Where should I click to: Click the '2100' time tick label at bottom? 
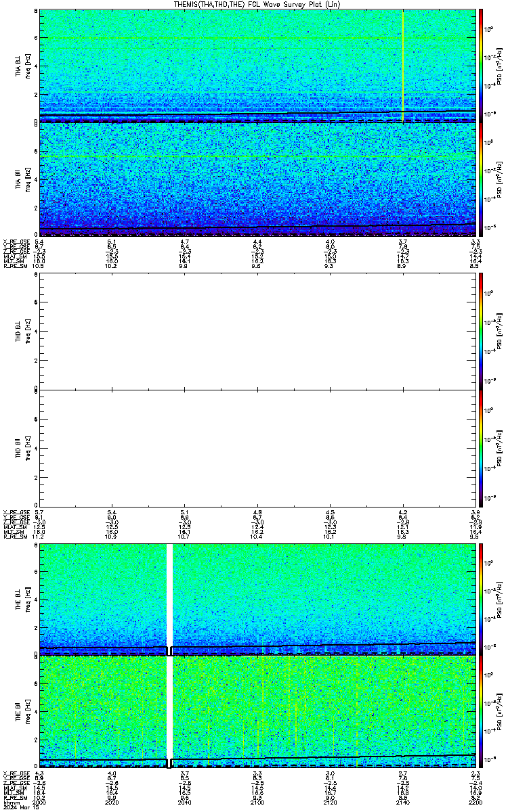point(257,802)
